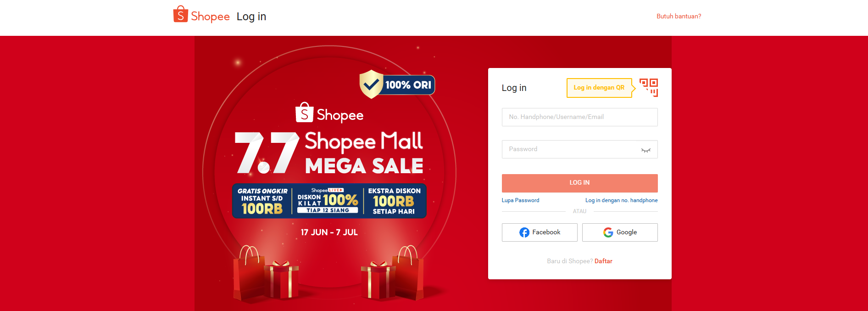Sign in with Google button
The width and height of the screenshot is (868, 311).
620,232
